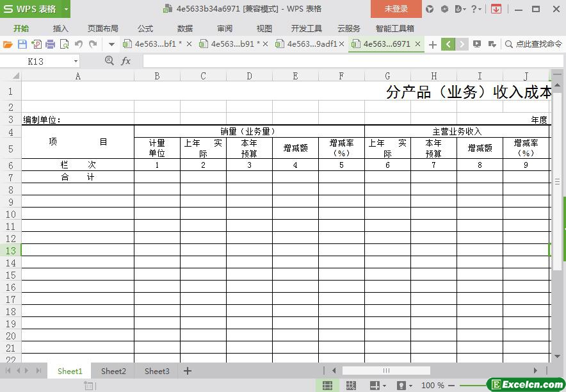Open the 页面布局 ribbon tab
This screenshot has width=566, height=392.
[x=103, y=29]
